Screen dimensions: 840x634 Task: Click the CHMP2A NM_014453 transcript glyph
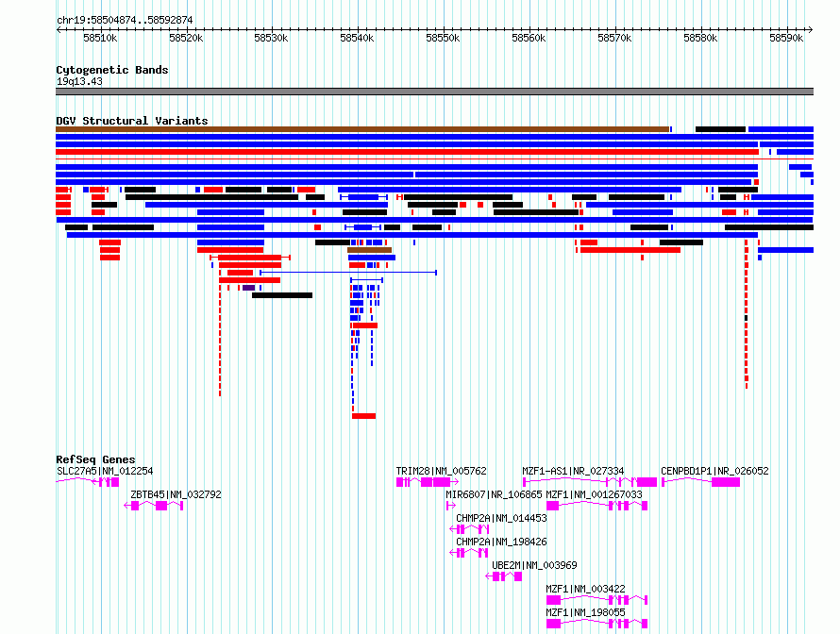[x=469, y=529]
